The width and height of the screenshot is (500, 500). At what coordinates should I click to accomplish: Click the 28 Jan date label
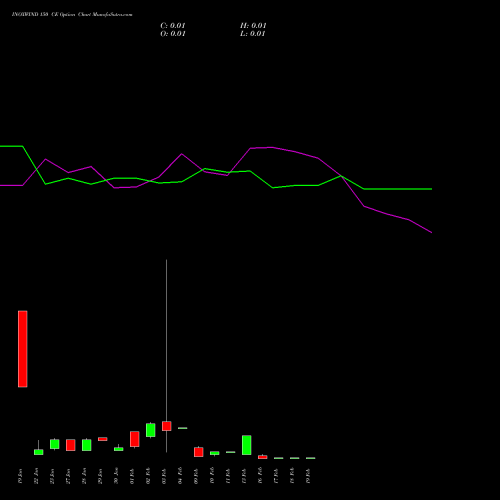coord(84,476)
